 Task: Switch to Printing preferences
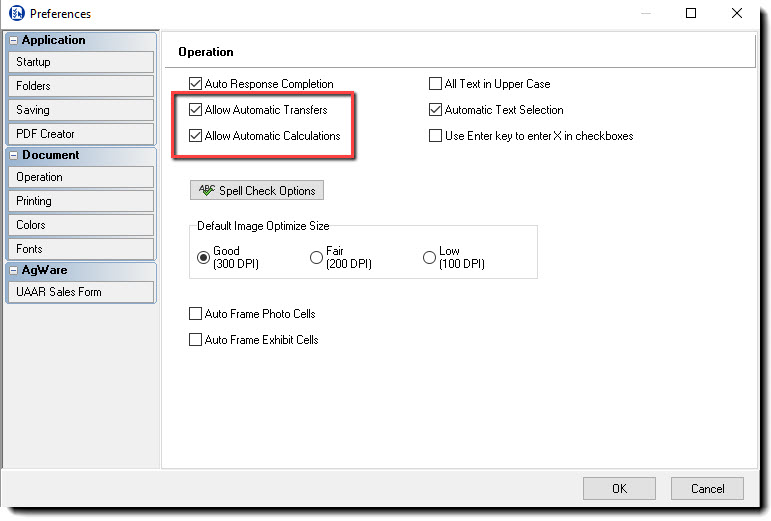[80, 201]
